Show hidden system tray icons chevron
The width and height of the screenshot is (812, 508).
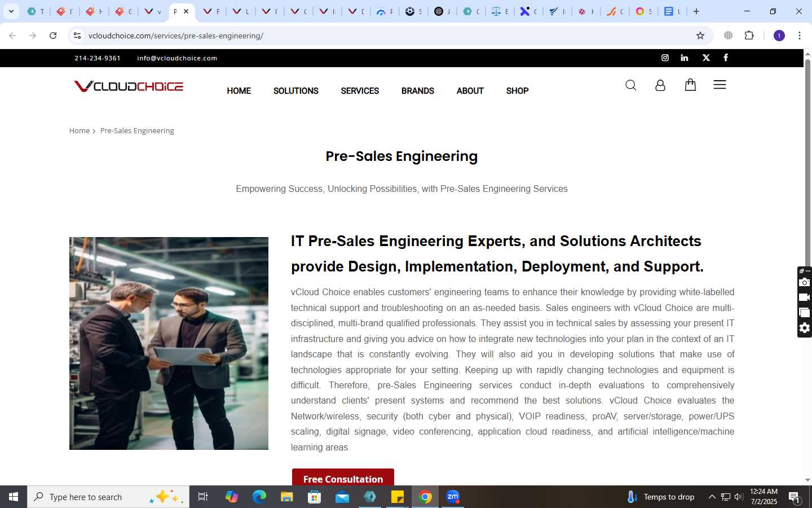712,497
